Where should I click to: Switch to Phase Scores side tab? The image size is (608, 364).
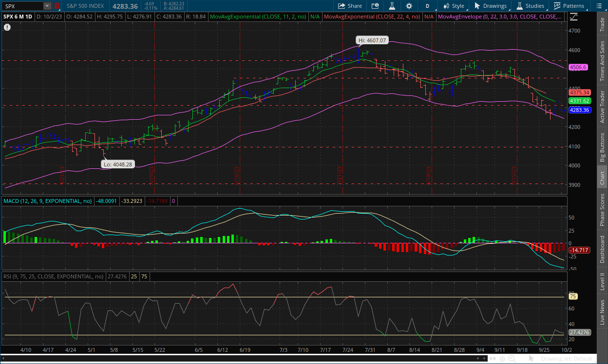pos(602,210)
